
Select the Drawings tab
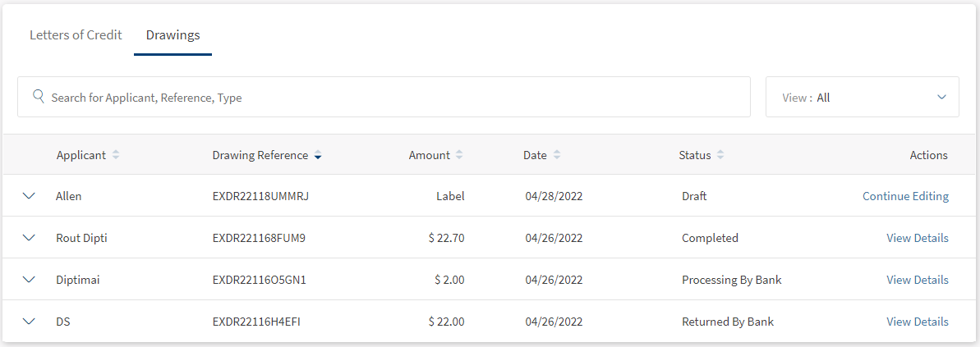(173, 35)
